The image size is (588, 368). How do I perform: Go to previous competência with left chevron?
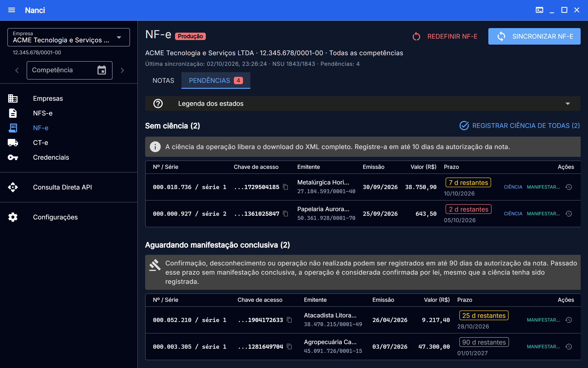17,70
